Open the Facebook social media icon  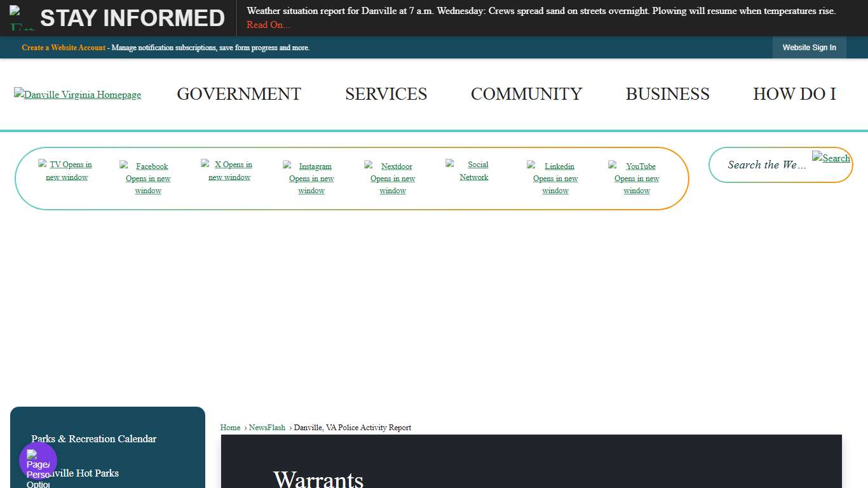pos(147,178)
